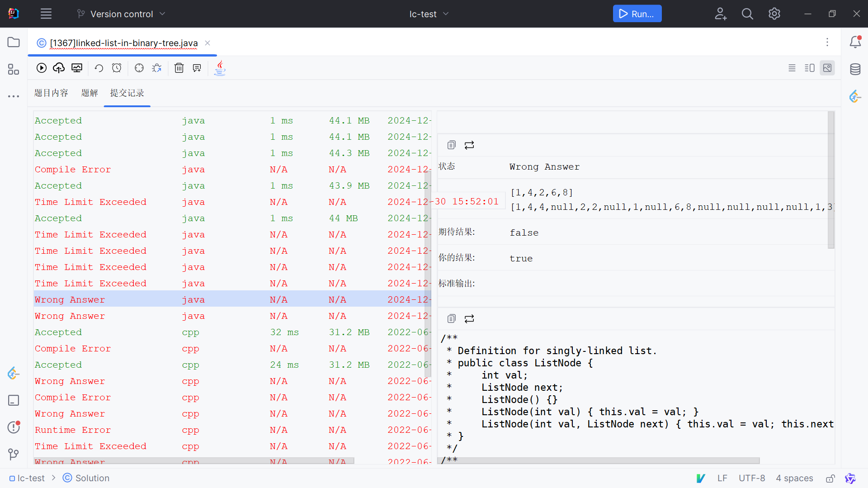Copy the result details with copy icon

451,145
